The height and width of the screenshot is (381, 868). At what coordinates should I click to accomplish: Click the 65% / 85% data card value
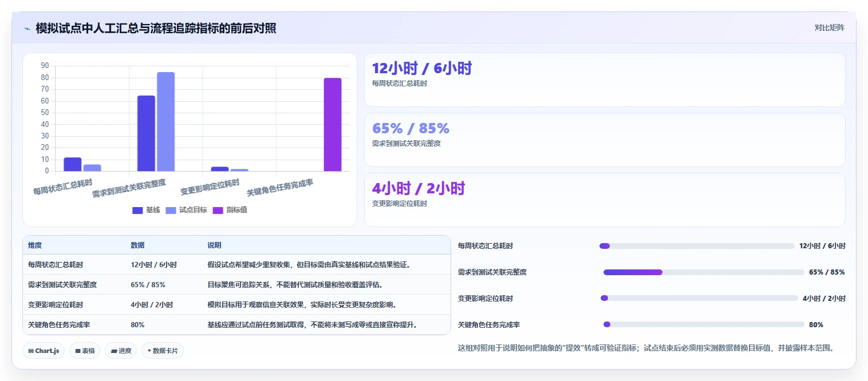[411, 128]
